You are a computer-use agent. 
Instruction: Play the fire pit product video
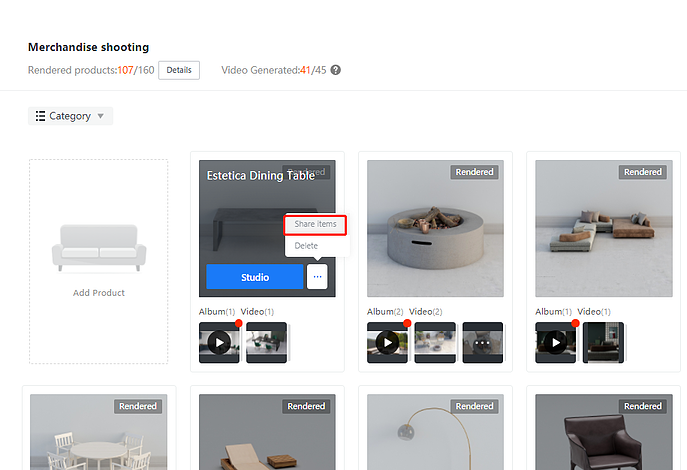pyautogui.click(x=387, y=342)
